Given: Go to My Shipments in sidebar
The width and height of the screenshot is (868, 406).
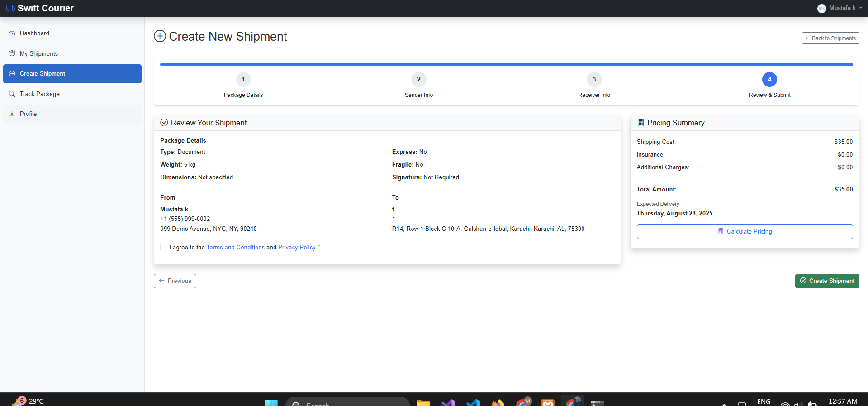Looking at the screenshot, I should click(38, 53).
